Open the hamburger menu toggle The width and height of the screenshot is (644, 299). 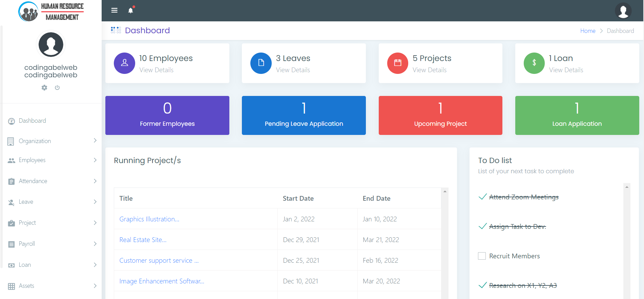[x=115, y=11]
